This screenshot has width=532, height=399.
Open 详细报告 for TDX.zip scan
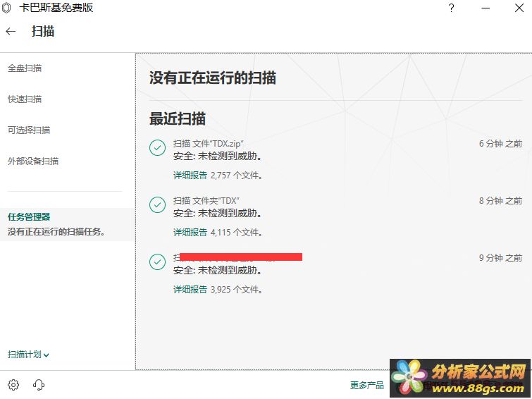click(x=190, y=176)
